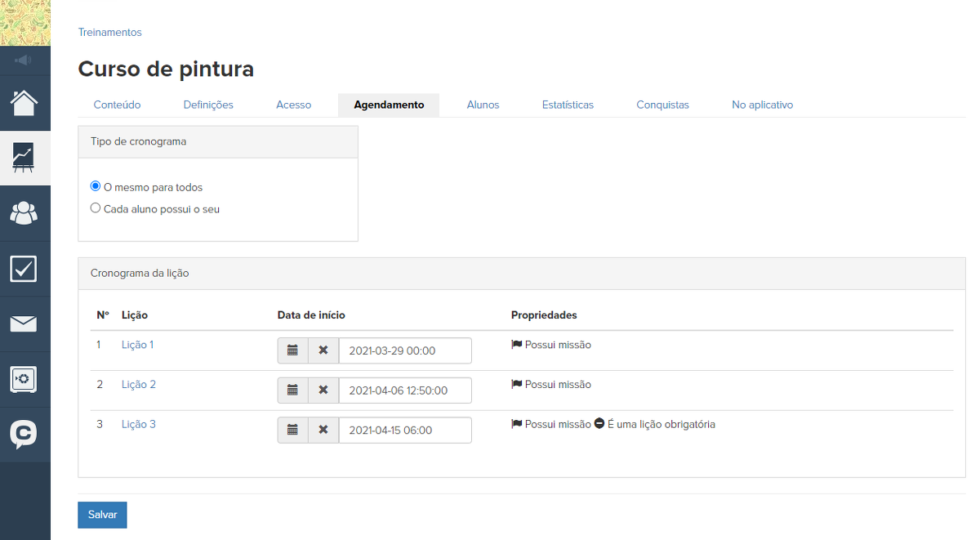Click the Lição 2 start date field
The image size is (980, 540).
coord(405,390)
